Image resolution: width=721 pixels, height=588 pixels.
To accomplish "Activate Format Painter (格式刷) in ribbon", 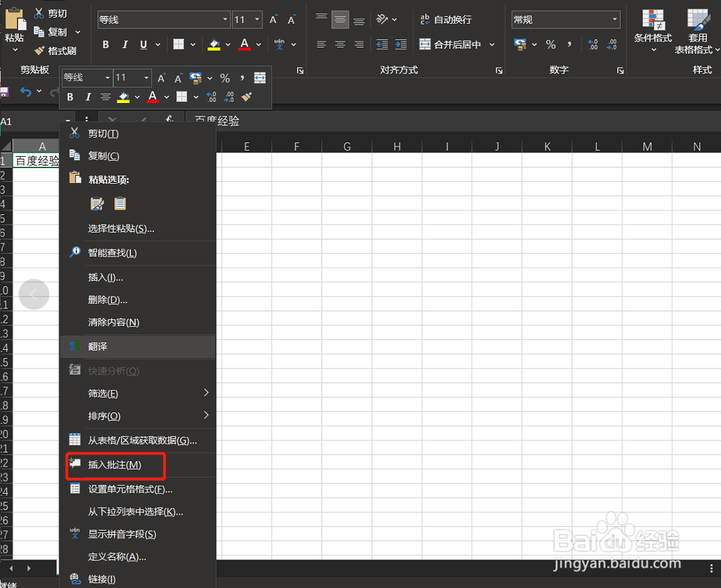I will [55, 51].
